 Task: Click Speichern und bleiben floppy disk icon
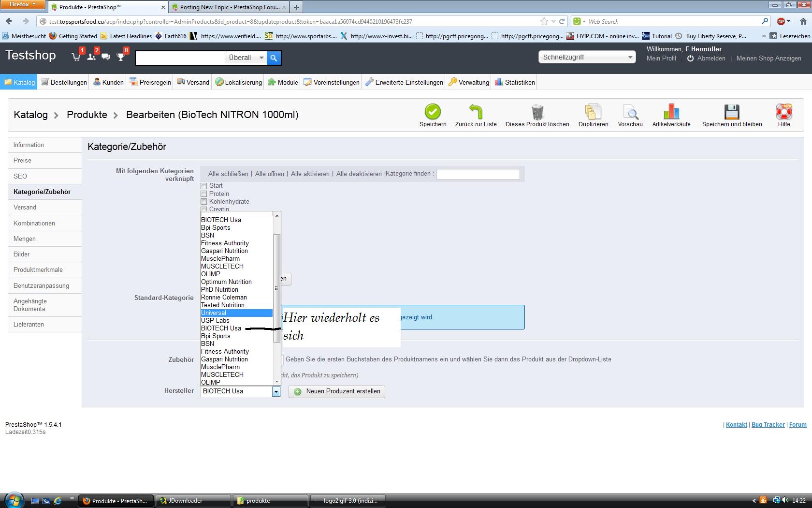pos(732,112)
